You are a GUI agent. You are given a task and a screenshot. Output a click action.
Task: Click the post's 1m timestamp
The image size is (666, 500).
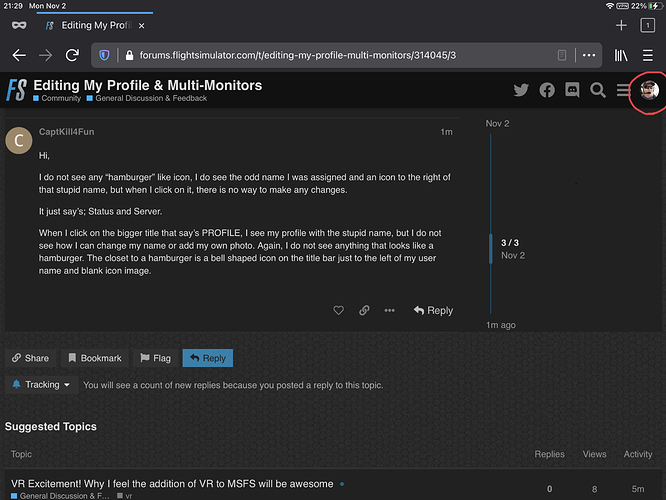pos(446,132)
